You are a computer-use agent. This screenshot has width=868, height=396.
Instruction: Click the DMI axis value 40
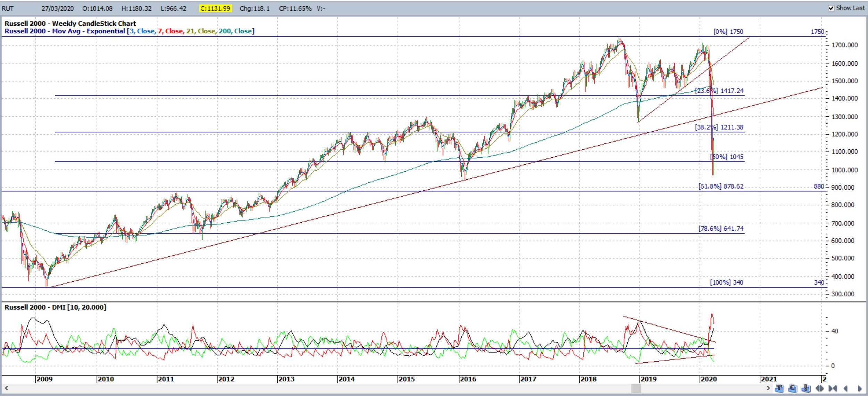pyautogui.click(x=835, y=331)
